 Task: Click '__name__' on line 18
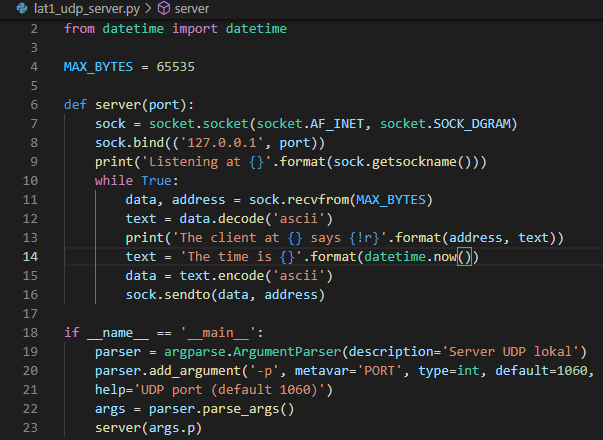118,333
